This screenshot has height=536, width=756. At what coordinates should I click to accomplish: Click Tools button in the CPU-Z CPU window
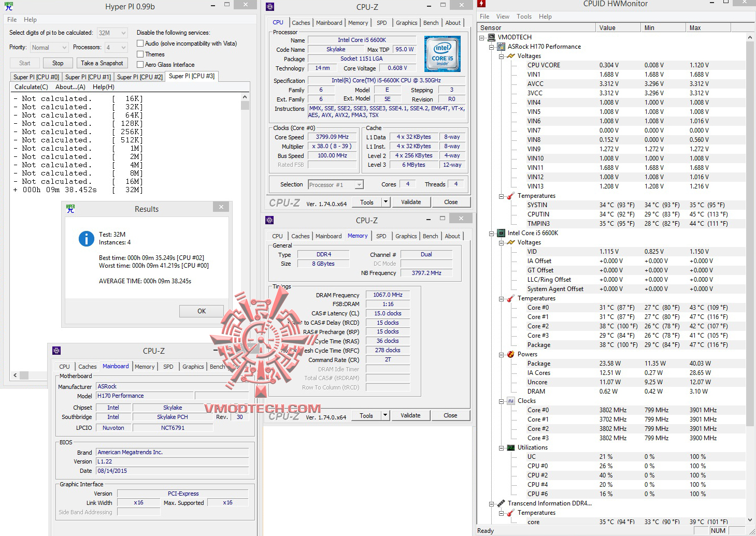[367, 202]
